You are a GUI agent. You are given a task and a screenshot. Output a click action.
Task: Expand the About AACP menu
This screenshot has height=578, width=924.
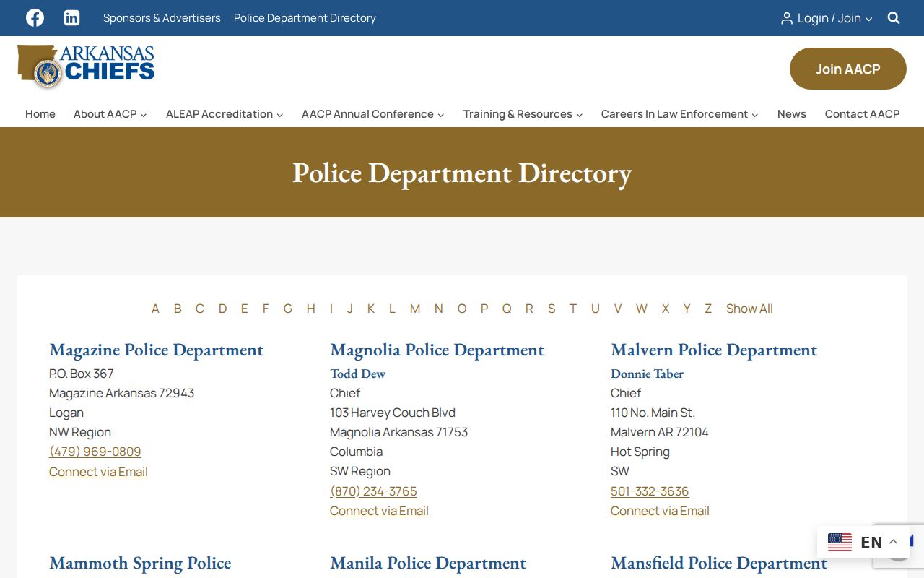[110, 114]
